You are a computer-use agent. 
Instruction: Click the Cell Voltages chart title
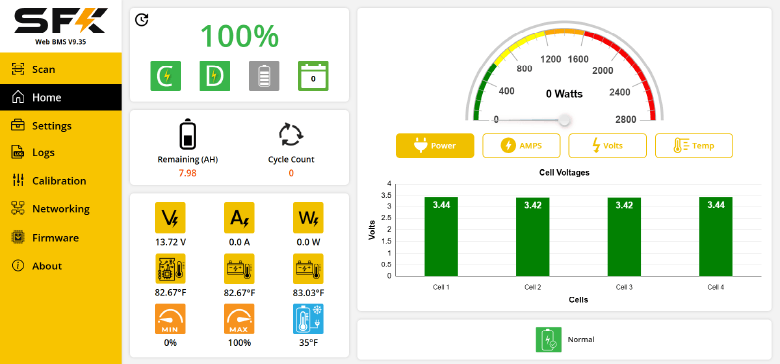(x=564, y=173)
